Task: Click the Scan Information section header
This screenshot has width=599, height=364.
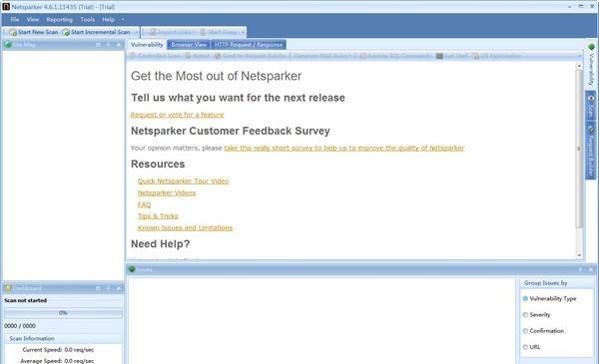Action: pyautogui.click(x=64, y=338)
